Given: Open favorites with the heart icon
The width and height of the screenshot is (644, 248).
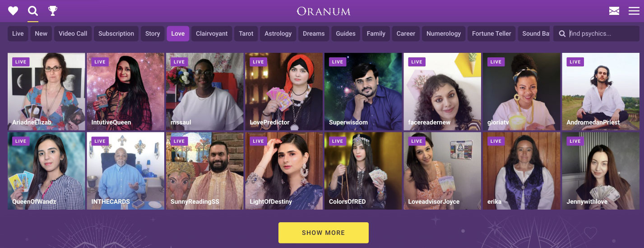Looking at the screenshot, I should 13,10.
